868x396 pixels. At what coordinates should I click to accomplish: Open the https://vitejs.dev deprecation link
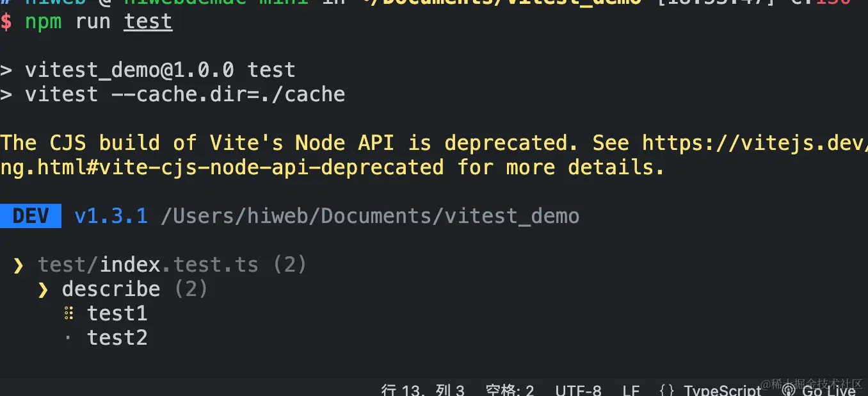tap(755, 143)
